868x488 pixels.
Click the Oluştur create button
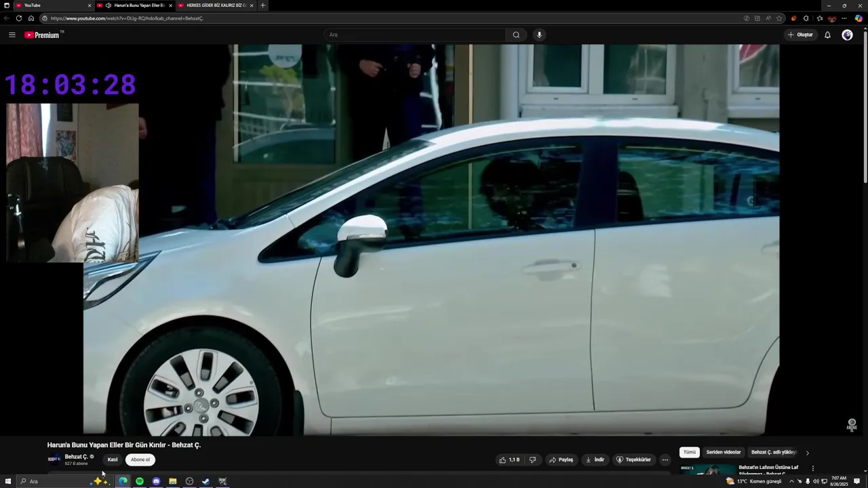point(800,35)
